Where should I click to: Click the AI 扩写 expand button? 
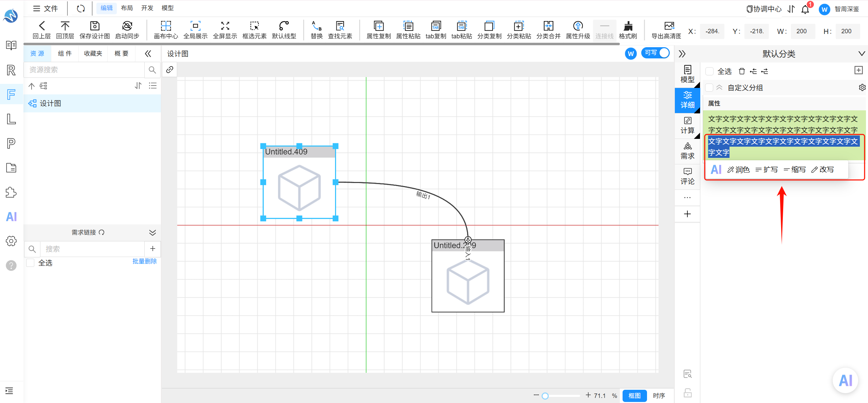(x=767, y=170)
